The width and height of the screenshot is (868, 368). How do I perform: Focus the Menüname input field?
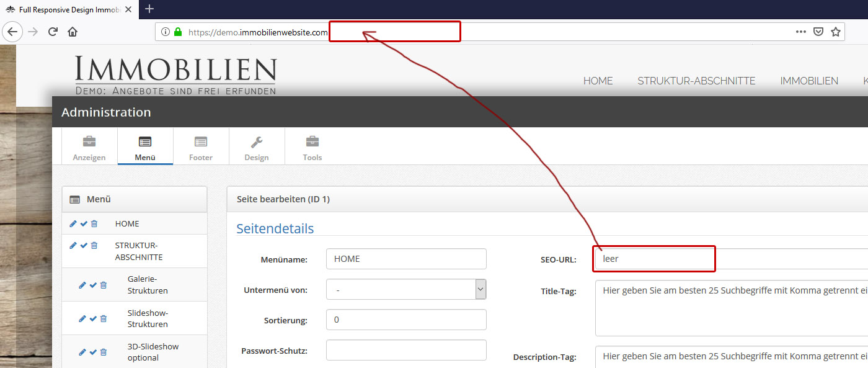tap(406, 259)
